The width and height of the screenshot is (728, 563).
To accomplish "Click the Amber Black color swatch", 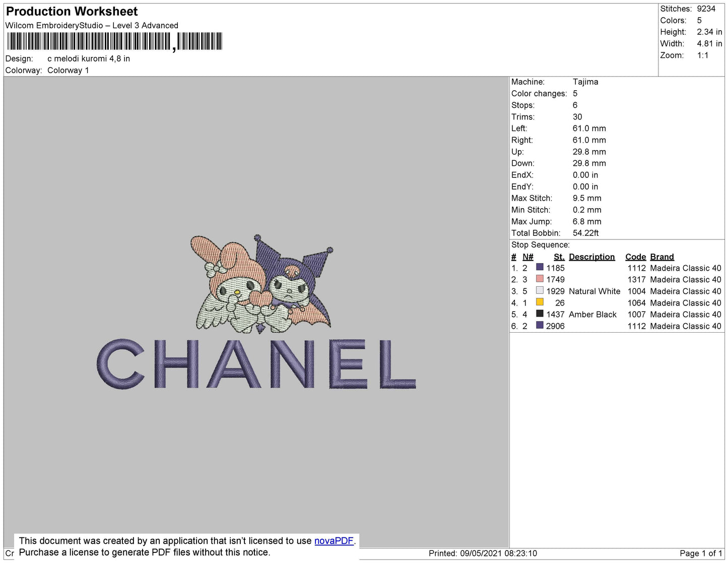I will coord(540,314).
